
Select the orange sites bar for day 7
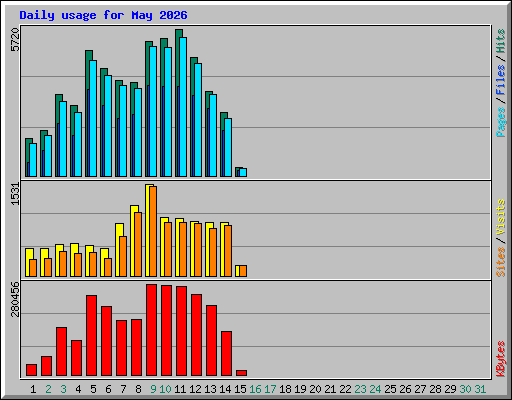(x=123, y=256)
